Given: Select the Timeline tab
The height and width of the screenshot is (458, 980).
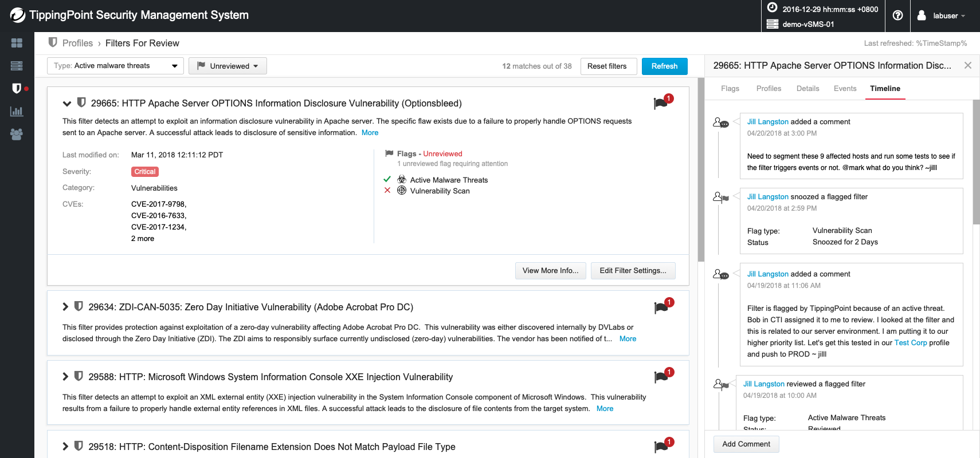Looking at the screenshot, I should pos(885,89).
